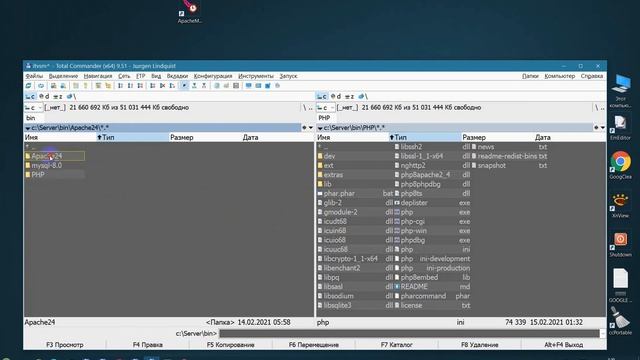Screen dimensions: 640x360
Task: Select drive d button in right panel
Action: (x=336, y=97)
